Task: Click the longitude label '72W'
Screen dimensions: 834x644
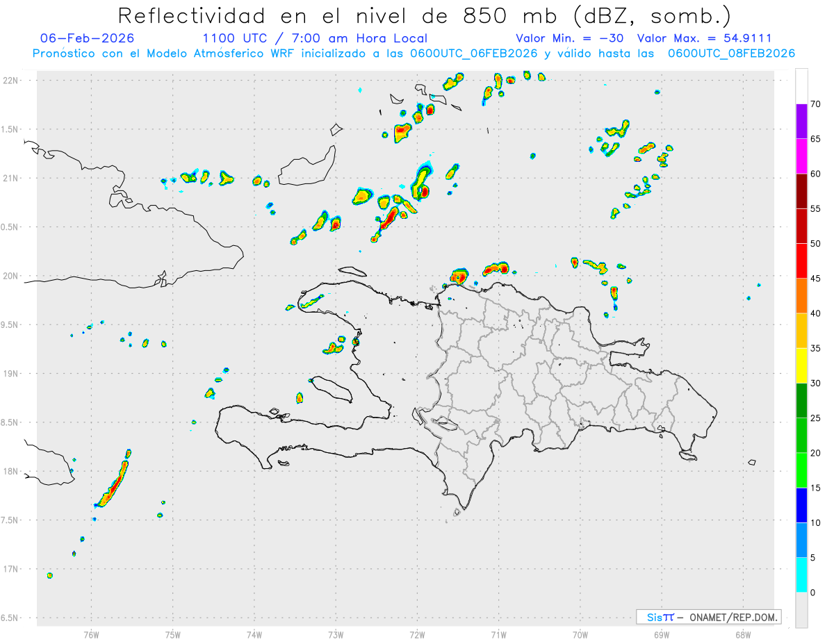Action: [417, 634]
